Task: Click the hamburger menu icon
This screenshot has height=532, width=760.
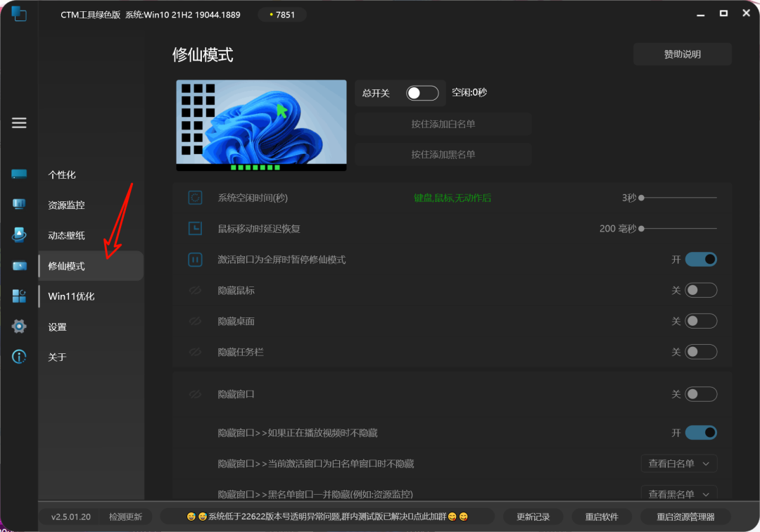Action: (19, 122)
